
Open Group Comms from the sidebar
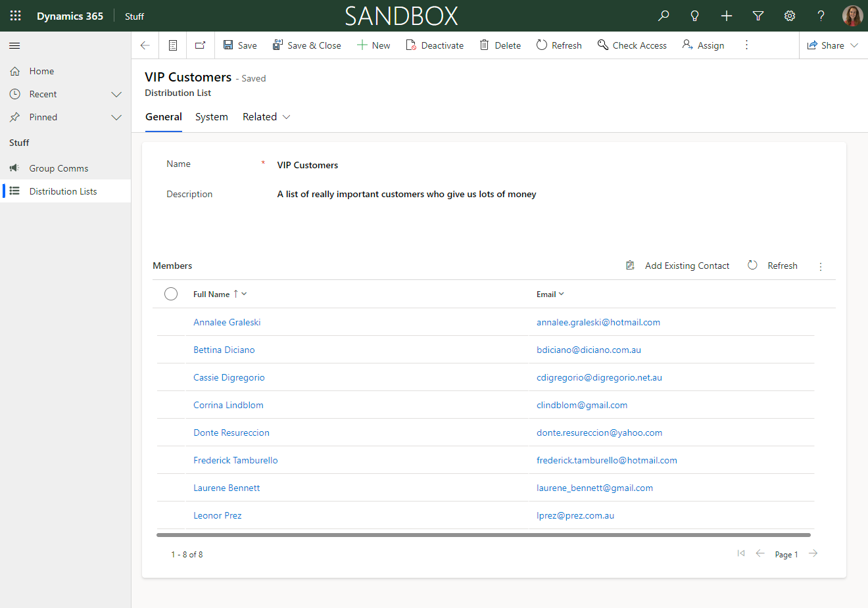[59, 168]
